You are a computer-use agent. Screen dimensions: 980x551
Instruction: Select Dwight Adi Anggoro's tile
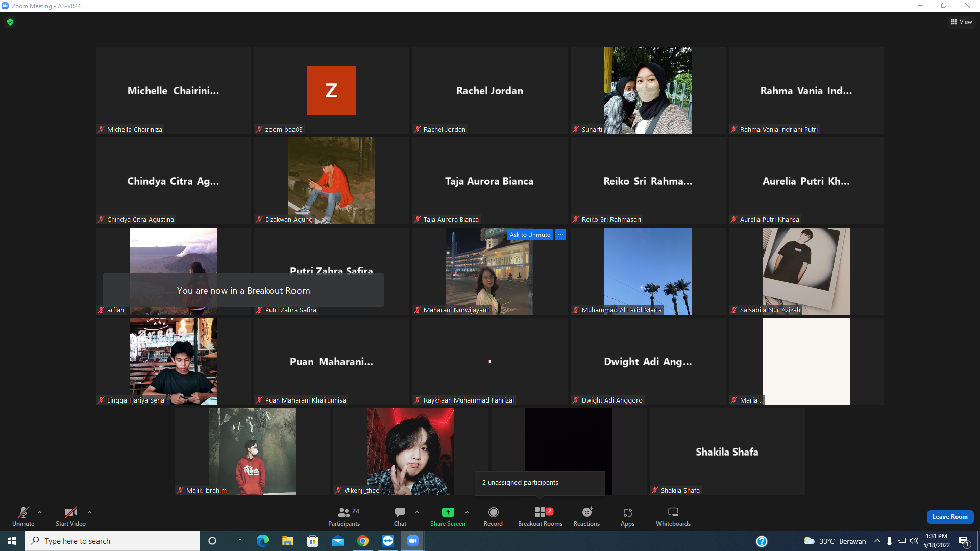[648, 361]
